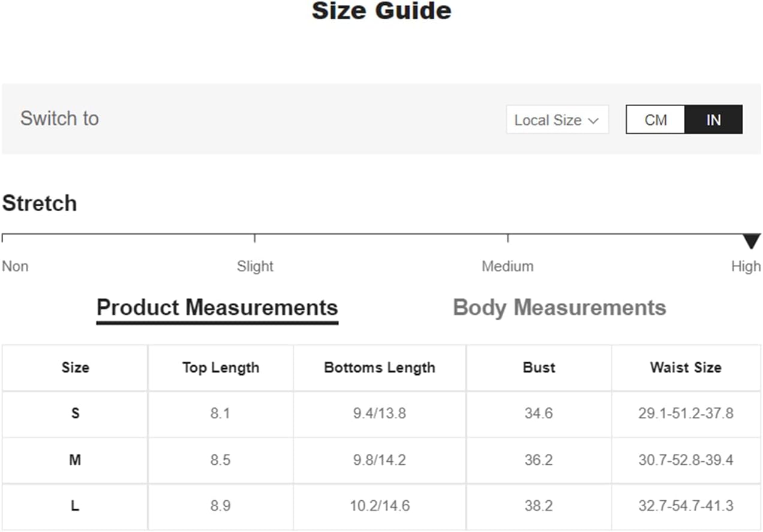
Task: Select the size L row label
Action: click(x=75, y=506)
